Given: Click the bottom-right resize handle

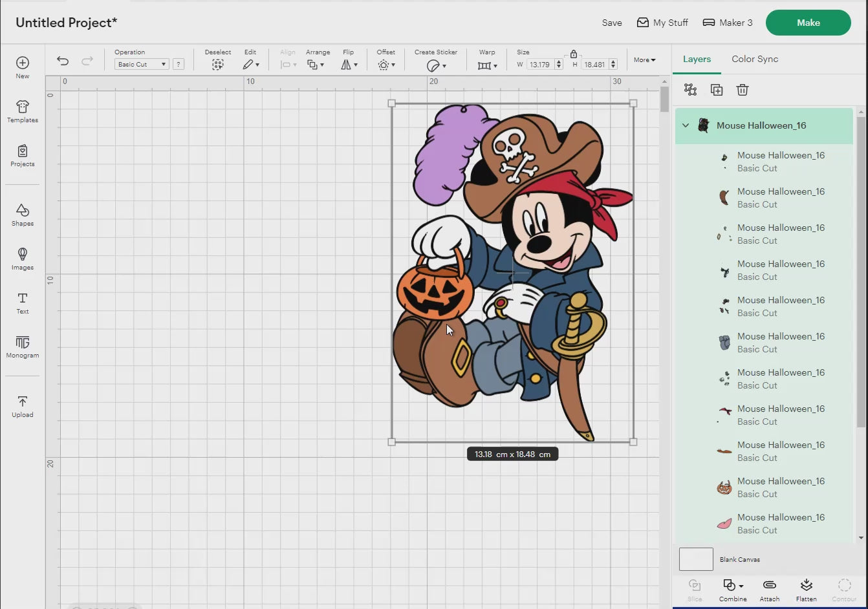Looking at the screenshot, I should [x=633, y=442].
